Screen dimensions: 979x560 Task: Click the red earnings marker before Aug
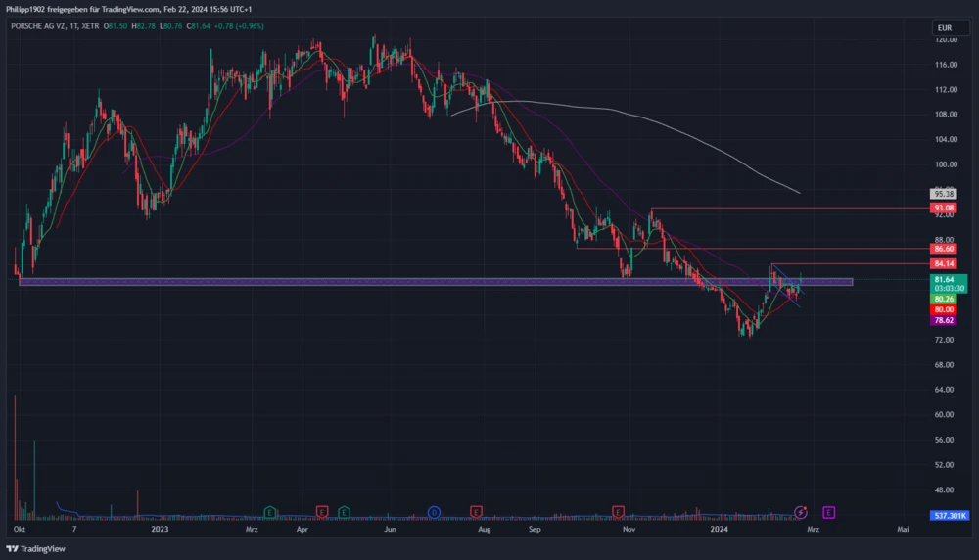(476, 511)
